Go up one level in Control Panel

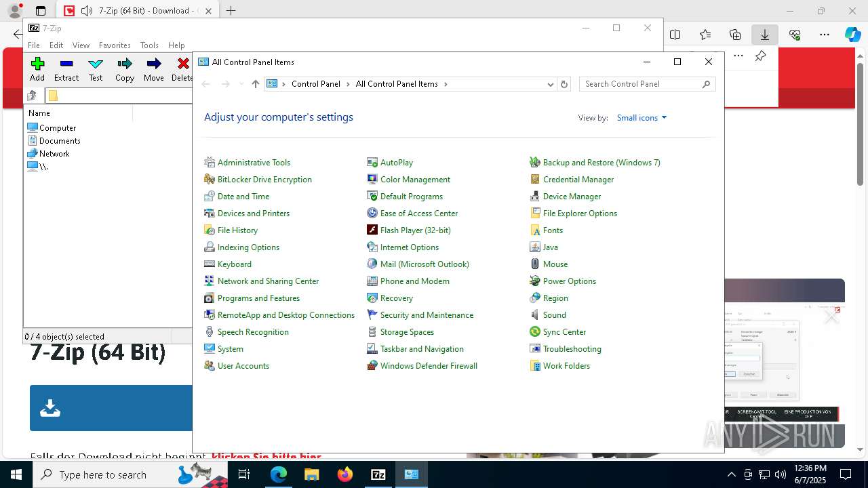pos(255,84)
